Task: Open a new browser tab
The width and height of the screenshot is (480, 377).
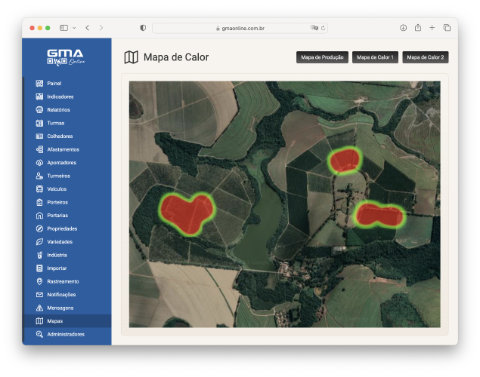Action: [432, 28]
